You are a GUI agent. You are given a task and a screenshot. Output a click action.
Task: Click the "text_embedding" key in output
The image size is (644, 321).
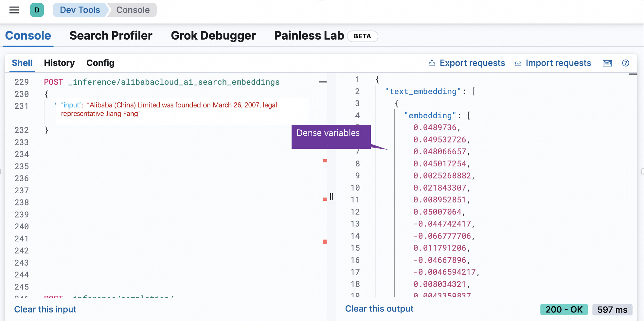(423, 91)
